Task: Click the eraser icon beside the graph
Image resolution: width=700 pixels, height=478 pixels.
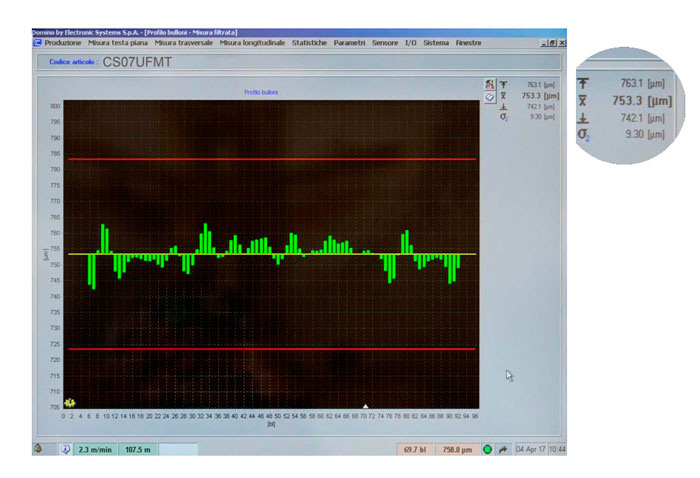Action: (x=489, y=98)
